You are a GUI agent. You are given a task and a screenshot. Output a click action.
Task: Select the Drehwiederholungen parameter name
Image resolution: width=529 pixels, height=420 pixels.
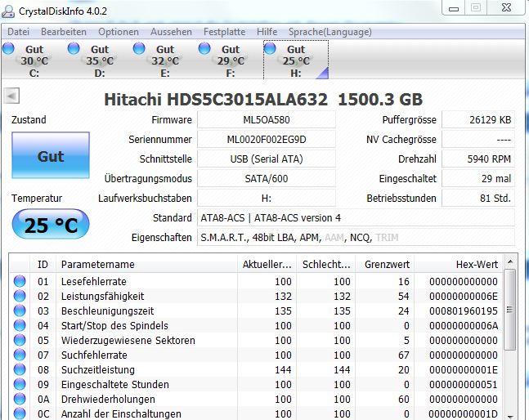click(x=108, y=399)
